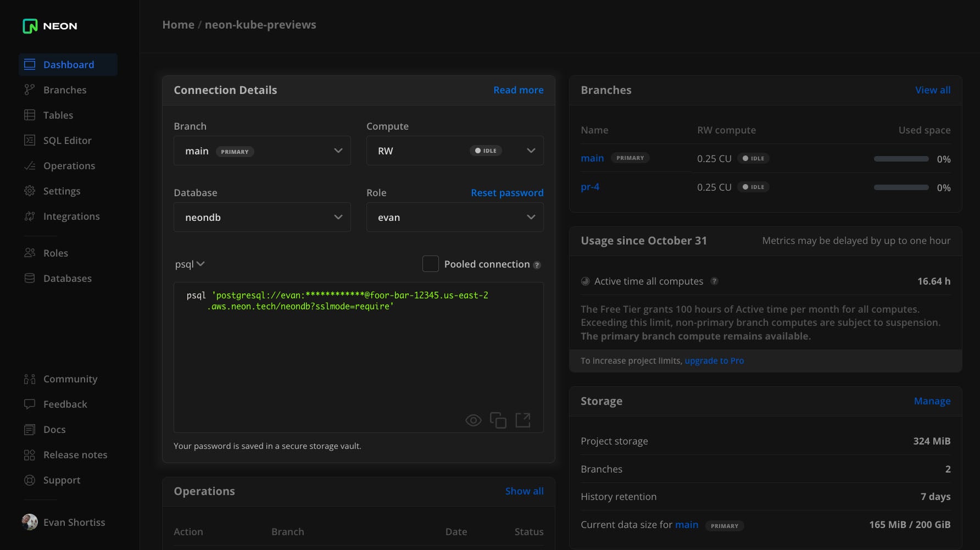The height and width of the screenshot is (550, 980).
Task: Click the pr-4 branch name
Action: coord(590,187)
